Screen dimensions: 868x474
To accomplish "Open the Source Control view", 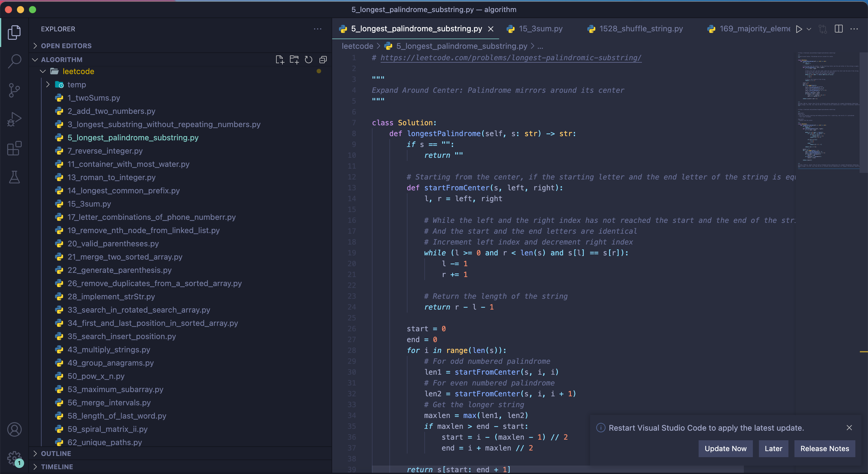I will pos(14,90).
